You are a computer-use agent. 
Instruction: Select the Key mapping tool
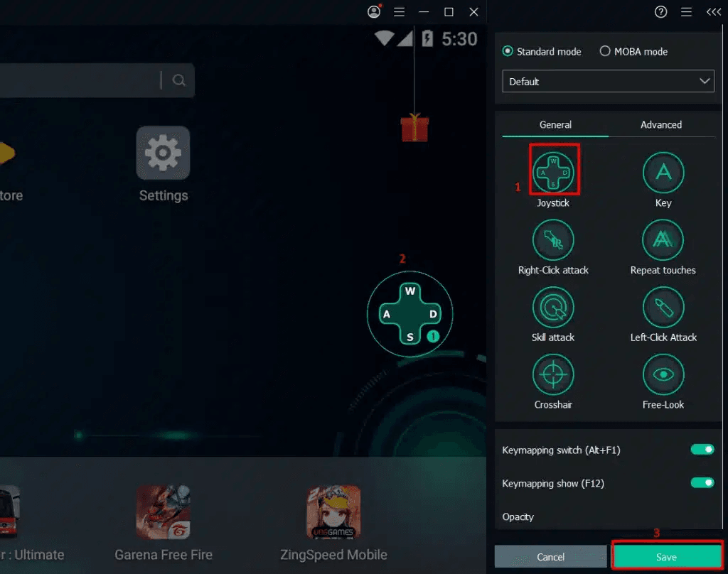click(x=663, y=172)
